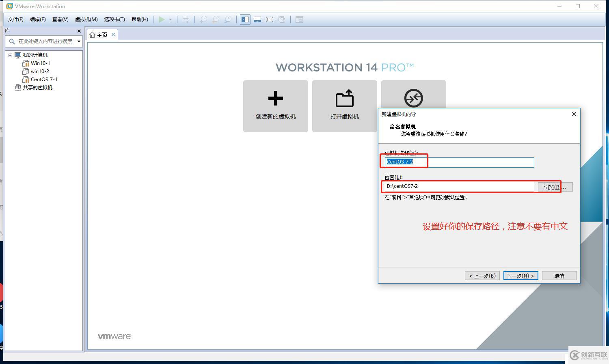Expand the library search filter dropdown
609x364 pixels.
pyautogui.click(x=79, y=41)
